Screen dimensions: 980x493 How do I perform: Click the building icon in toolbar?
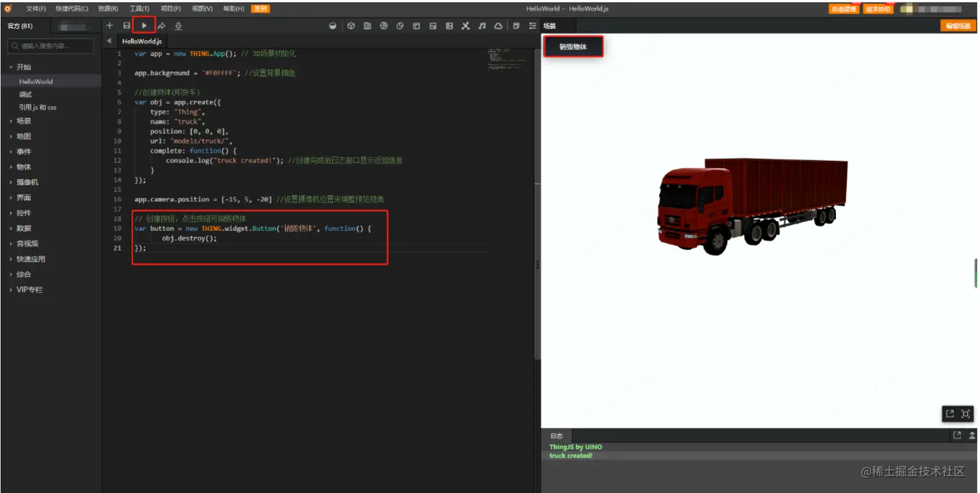(367, 26)
